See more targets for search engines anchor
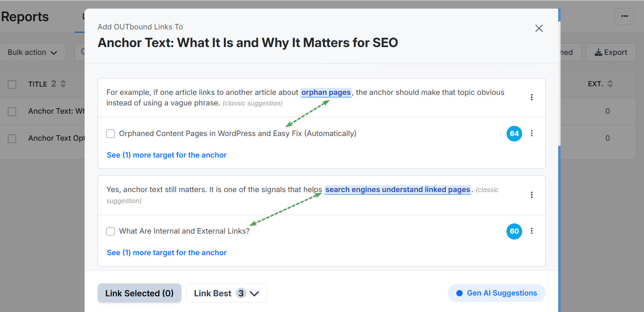The image size is (644, 312). 166,252
